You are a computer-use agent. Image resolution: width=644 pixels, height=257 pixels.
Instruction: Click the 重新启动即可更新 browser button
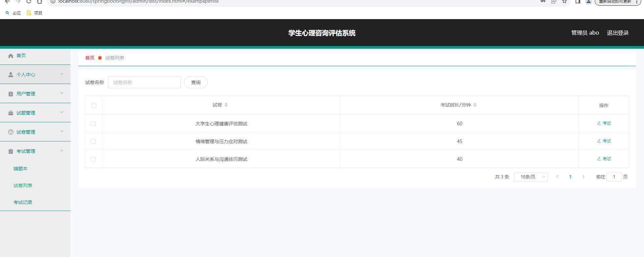click(x=618, y=2)
